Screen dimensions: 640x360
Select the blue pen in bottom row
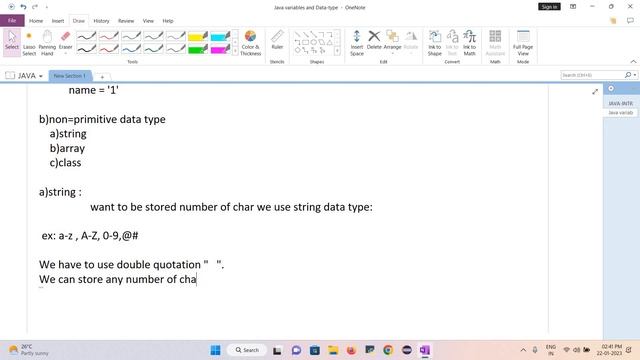tap(131, 49)
